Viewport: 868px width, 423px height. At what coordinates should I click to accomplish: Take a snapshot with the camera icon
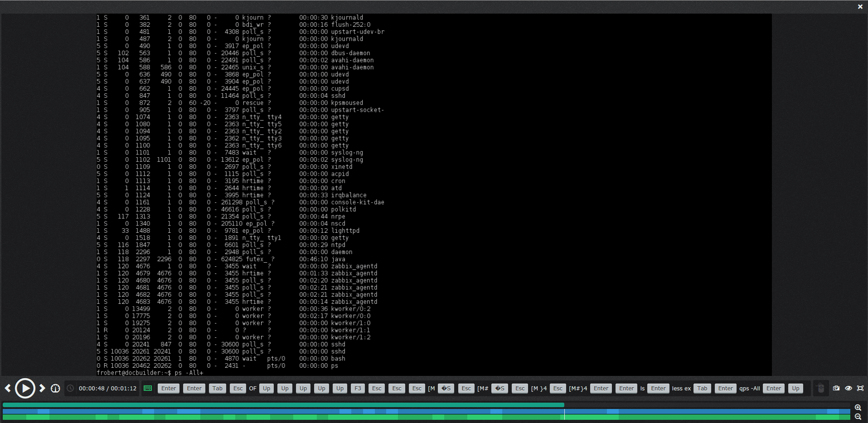(x=836, y=388)
